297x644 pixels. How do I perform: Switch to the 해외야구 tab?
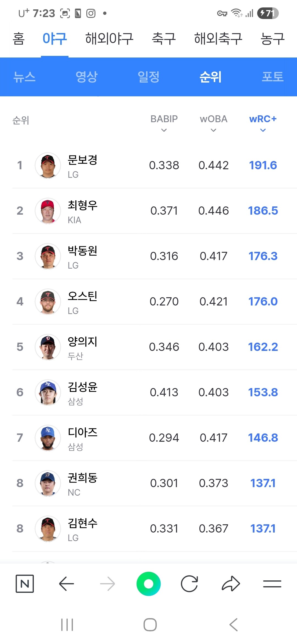(x=109, y=39)
